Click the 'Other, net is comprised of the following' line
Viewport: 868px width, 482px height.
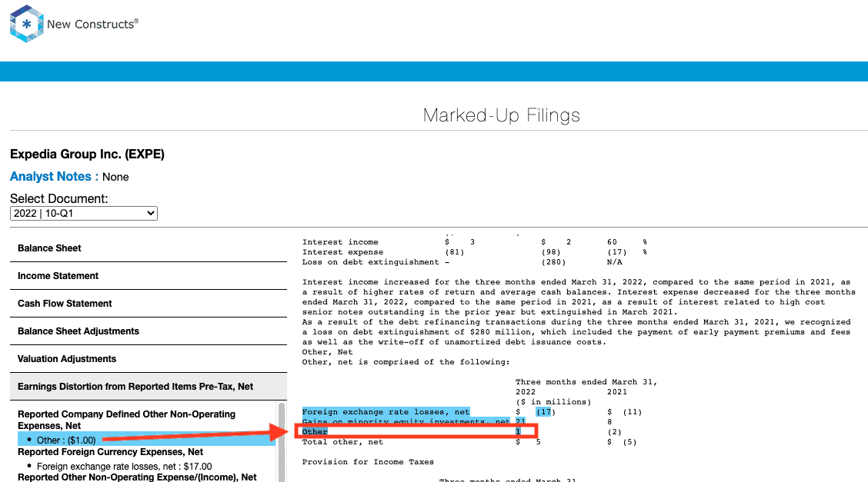[406, 362]
